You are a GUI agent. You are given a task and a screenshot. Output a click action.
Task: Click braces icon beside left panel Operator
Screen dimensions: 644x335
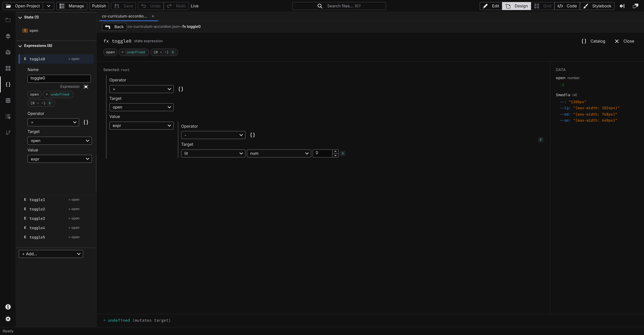[x=86, y=122]
